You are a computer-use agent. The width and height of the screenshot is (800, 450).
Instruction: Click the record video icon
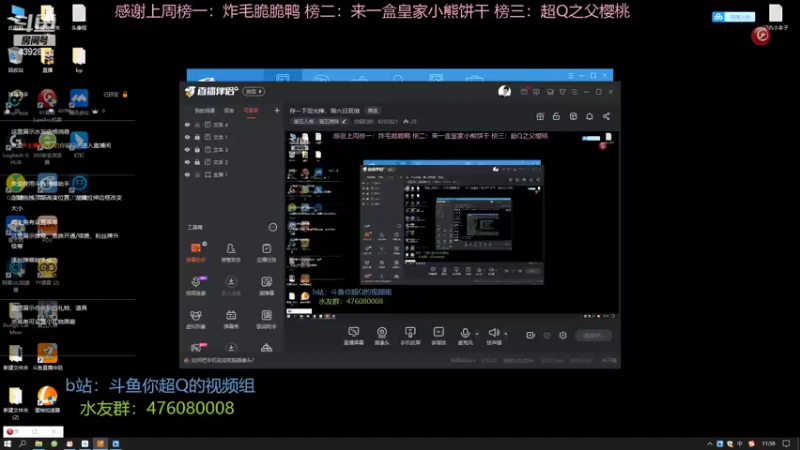click(x=530, y=335)
